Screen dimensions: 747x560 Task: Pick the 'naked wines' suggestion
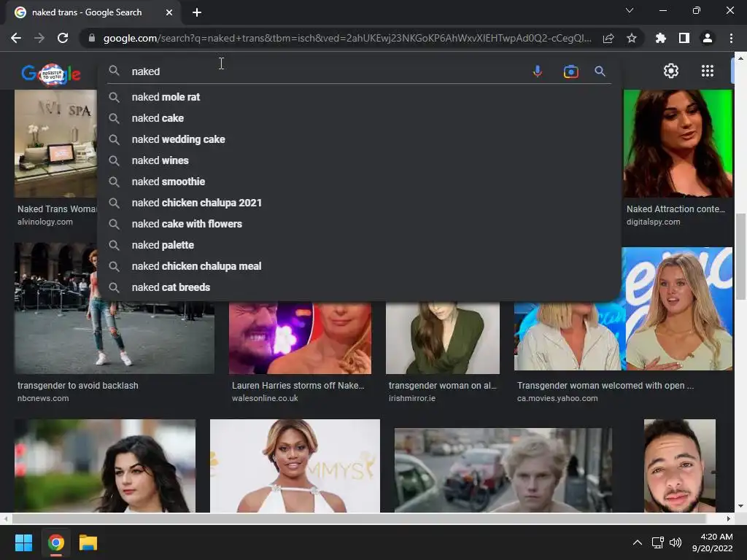pos(359,160)
